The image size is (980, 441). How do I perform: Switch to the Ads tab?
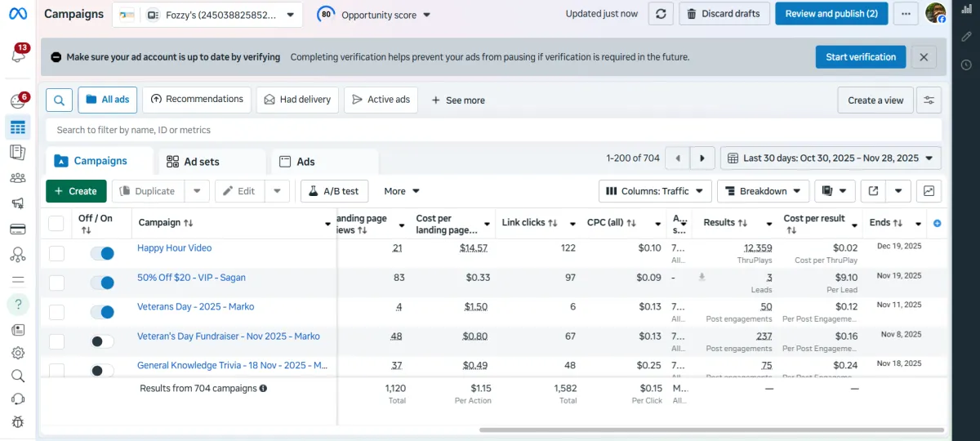pyautogui.click(x=305, y=162)
